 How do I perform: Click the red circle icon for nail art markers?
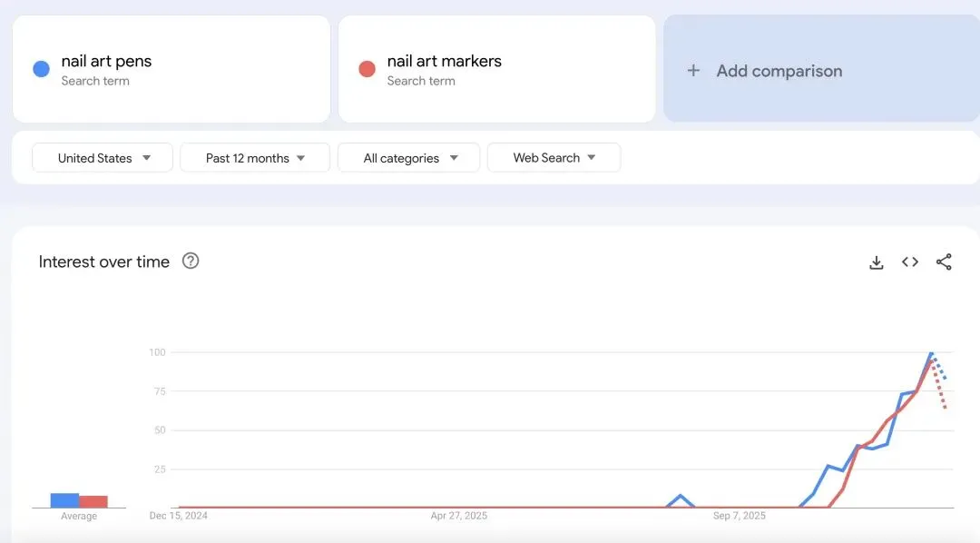click(367, 68)
